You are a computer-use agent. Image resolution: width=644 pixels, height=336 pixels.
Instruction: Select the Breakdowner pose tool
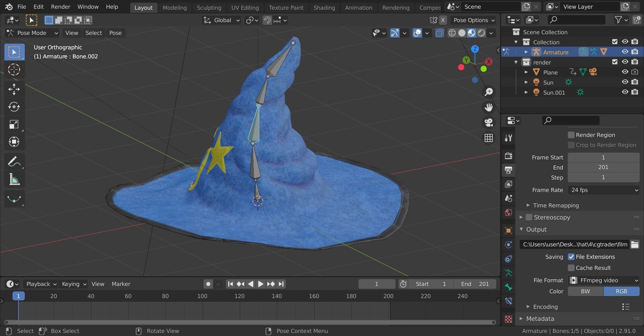(14, 199)
